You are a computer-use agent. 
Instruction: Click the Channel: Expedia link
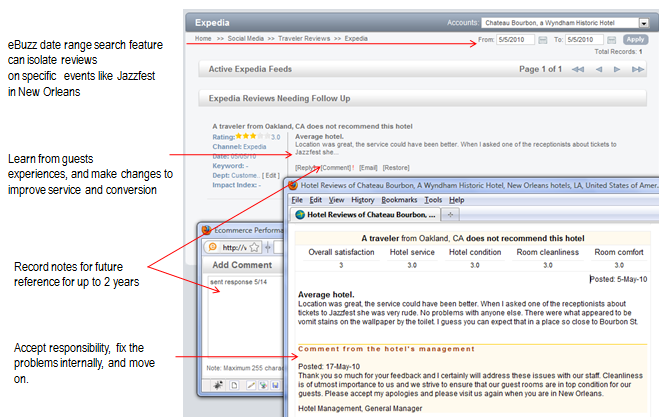(239, 147)
